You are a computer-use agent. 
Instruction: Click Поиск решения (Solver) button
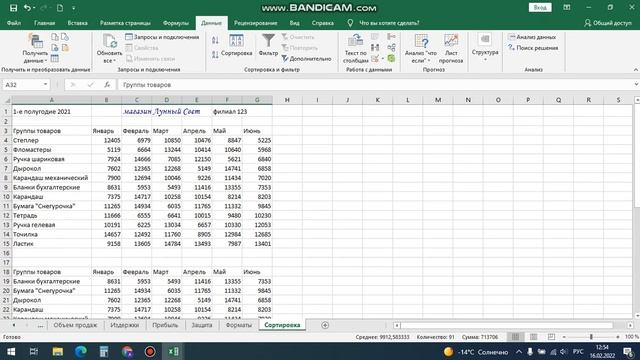pyautogui.click(x=533, y=48)
